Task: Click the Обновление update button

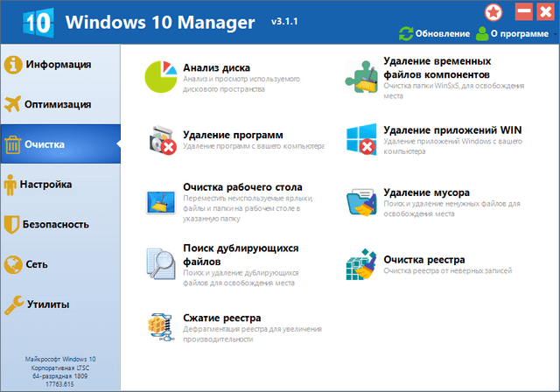Action: [434, 34]
